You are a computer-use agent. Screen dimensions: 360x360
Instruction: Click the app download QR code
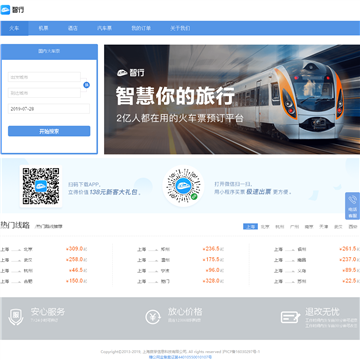[41, 186]
